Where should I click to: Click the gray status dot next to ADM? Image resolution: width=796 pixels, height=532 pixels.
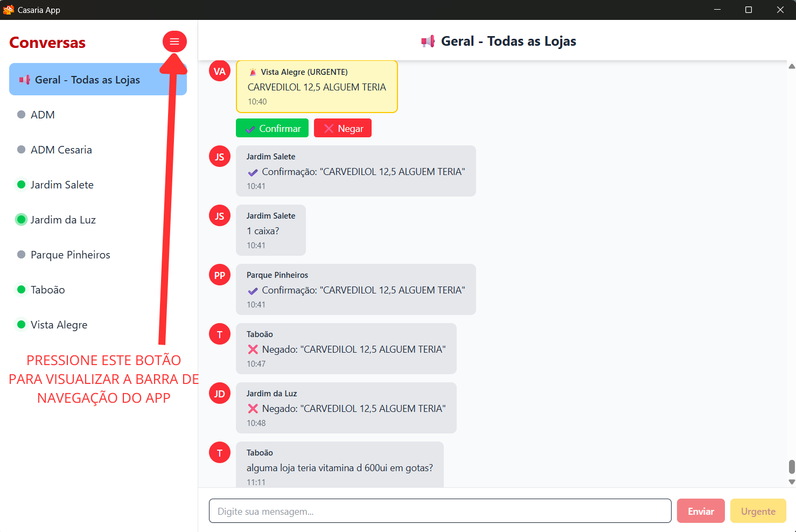[21, 114]
